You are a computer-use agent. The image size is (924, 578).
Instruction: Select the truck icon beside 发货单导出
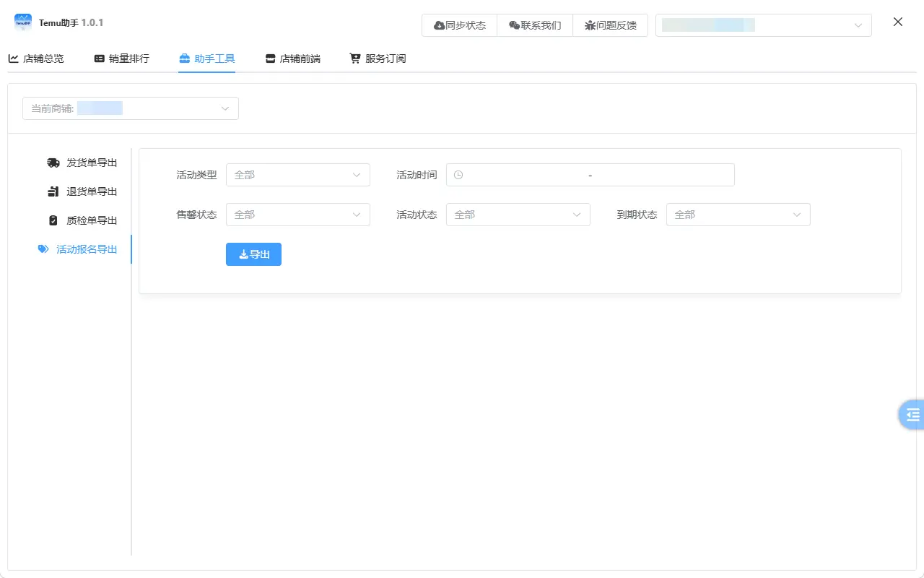pyautogui.click(x=53, y=162)
